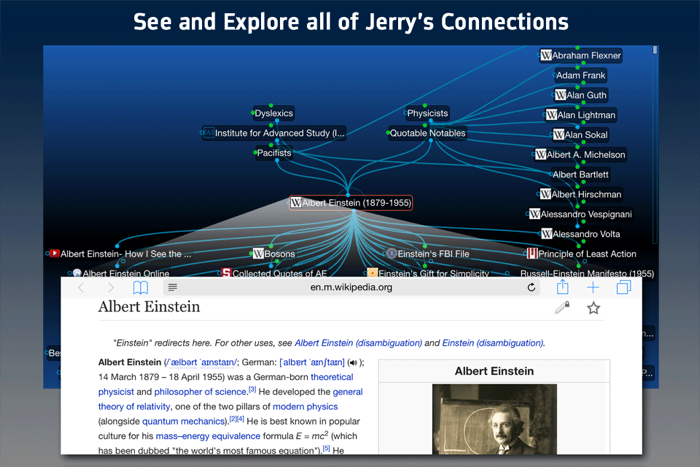700x467 pixels.
Task: Click the Albert Einstein portrait photo
Action: click(x=494, y=419)
